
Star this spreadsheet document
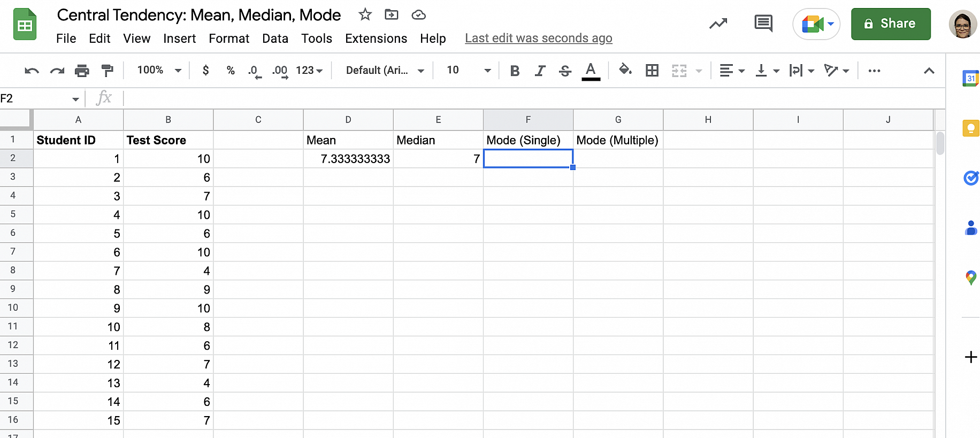[x=365, y=14]
